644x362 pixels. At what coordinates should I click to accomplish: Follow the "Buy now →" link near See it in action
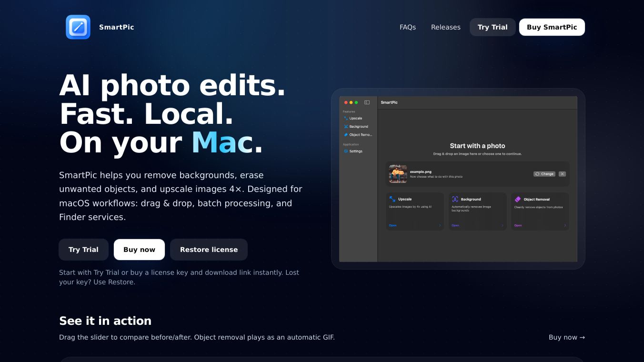567,337
